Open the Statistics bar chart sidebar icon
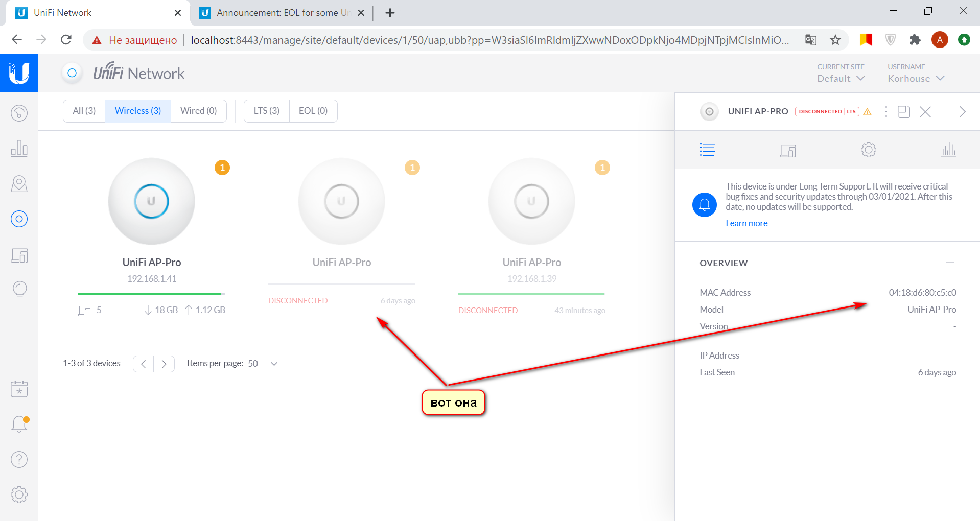Viewport: 980px width, 521px height. coord(19,148)
